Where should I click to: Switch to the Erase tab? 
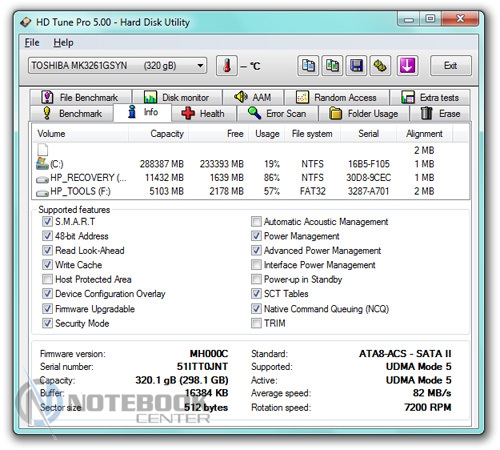(440, 113)
